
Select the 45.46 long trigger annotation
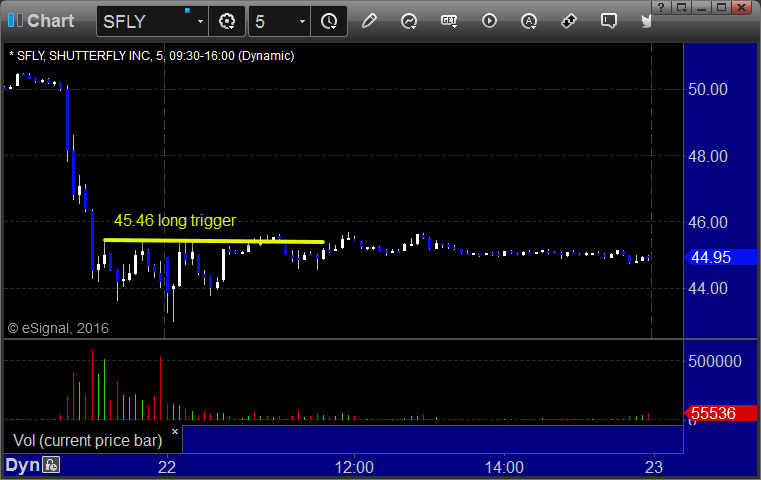point(175,220)
